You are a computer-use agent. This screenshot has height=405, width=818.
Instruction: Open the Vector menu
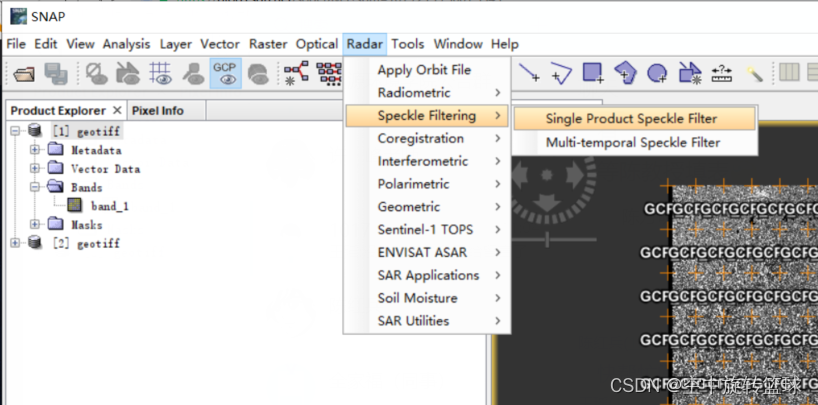pyautogui.click(x=220, y=44)
